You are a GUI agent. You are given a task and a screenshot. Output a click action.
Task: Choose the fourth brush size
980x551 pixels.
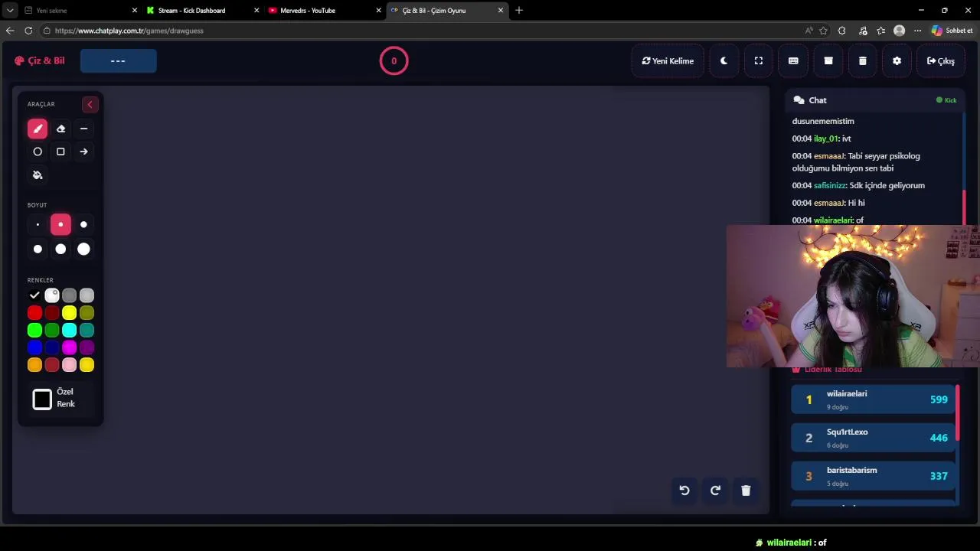point(38,249)
